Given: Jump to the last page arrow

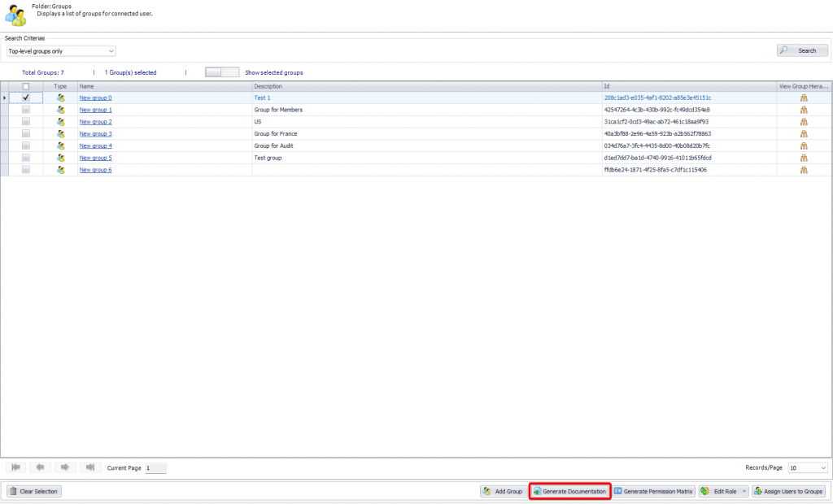Looking at the screenshot, I should pos(89,467).
